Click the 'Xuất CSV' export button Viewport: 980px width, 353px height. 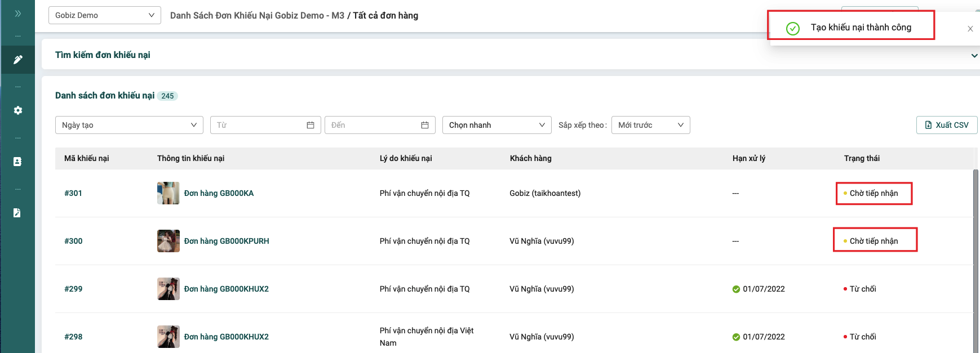point(946,125)
